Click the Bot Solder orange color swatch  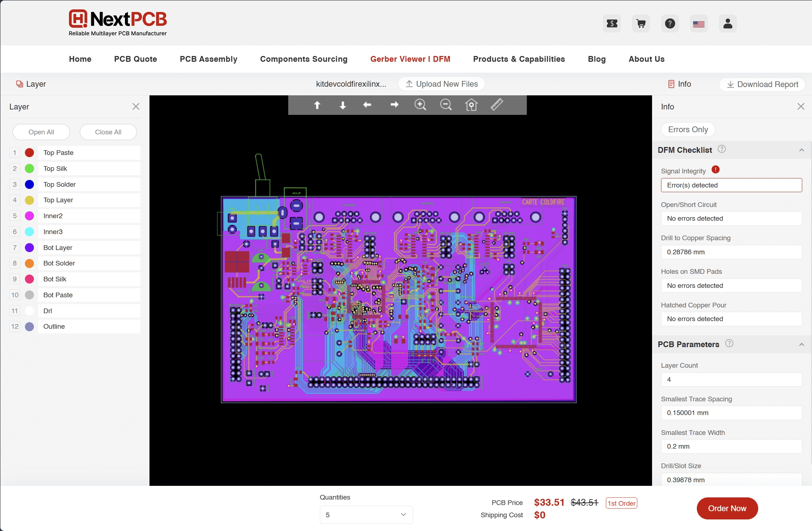coord(30,263)
